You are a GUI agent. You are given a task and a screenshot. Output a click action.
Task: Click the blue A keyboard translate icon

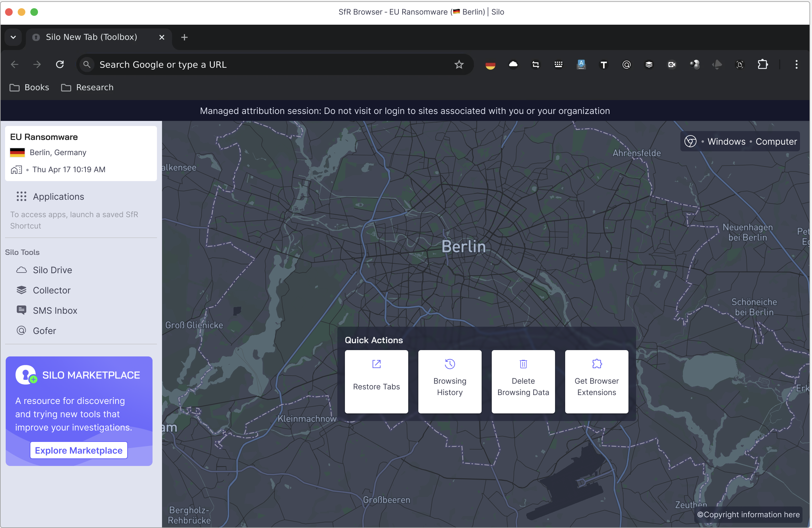(581, 64)
